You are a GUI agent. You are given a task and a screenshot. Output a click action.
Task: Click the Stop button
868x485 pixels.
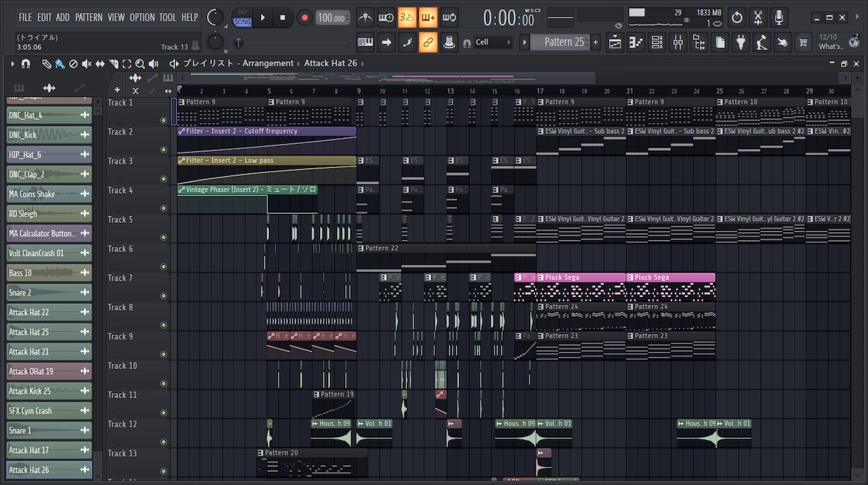[x=282, y=17]
